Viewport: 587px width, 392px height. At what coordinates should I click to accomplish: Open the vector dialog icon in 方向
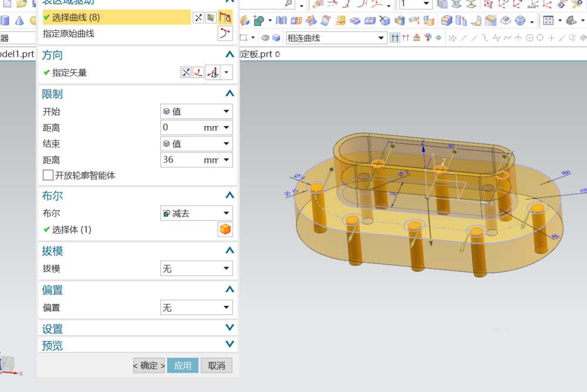pyautogui.click(x=199, y=73)
